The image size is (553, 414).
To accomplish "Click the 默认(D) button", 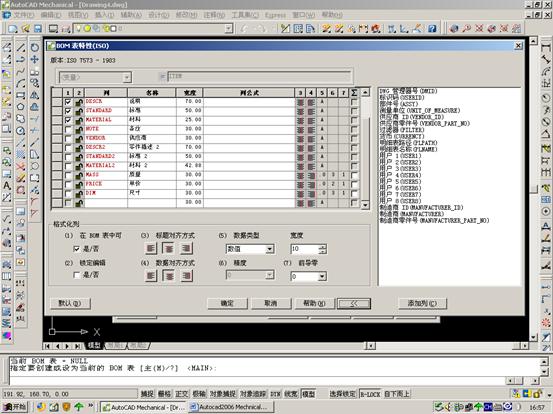I will point(70,303).
